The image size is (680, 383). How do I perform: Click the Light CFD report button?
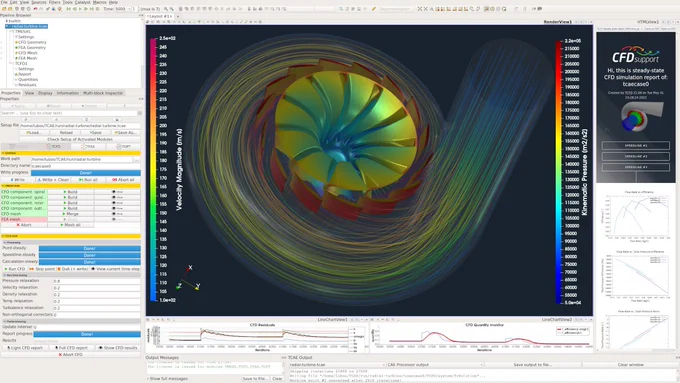pyautogui.click(x=25, y=348)
